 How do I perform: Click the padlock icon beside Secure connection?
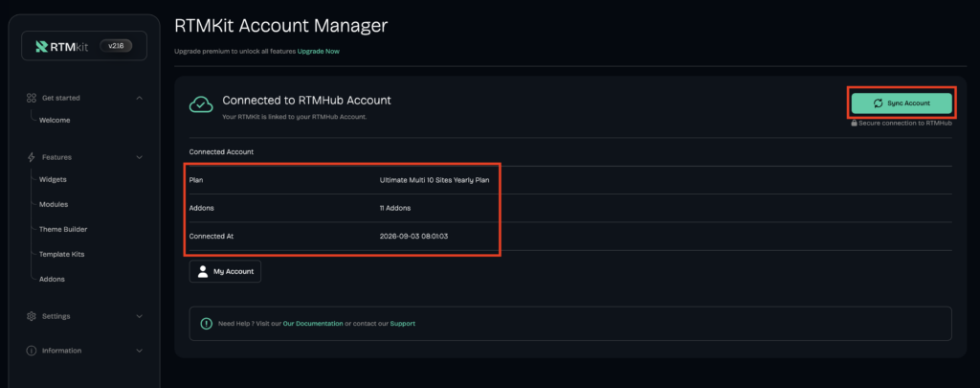[854, 124]
